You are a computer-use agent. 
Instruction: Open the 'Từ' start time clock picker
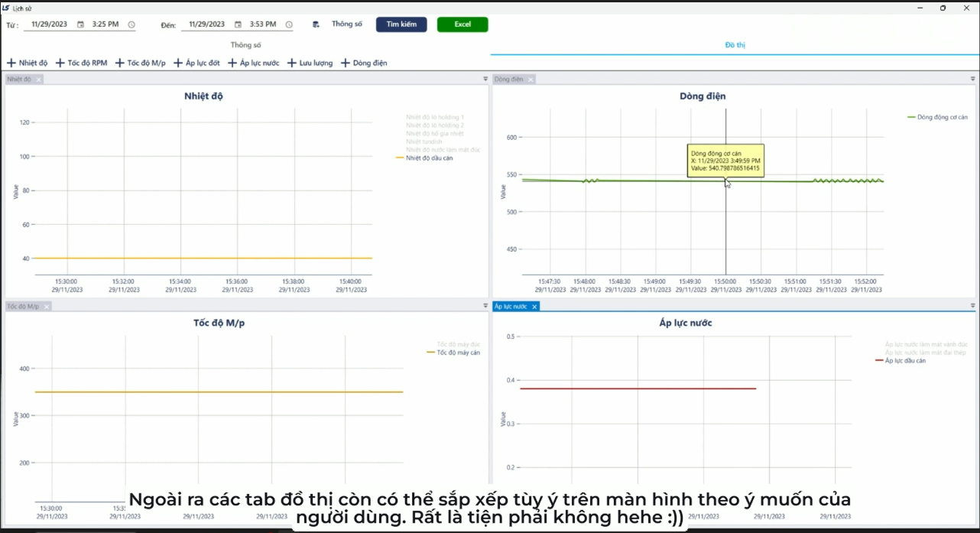pos(131,24)
